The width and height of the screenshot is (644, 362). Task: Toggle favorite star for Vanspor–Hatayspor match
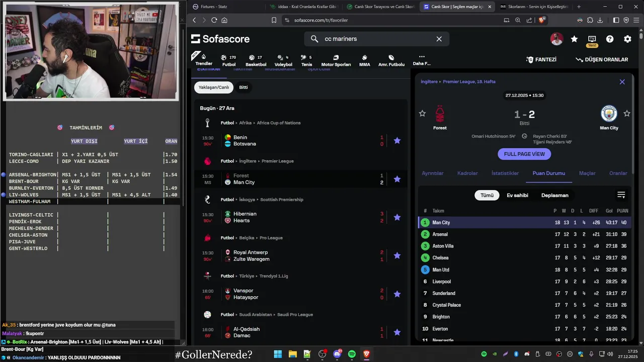tap(397, 294)
